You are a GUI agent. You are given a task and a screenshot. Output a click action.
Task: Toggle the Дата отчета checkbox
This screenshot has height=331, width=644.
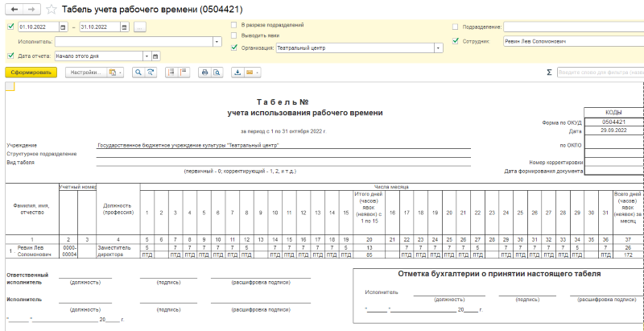click(x=10, y=56)
